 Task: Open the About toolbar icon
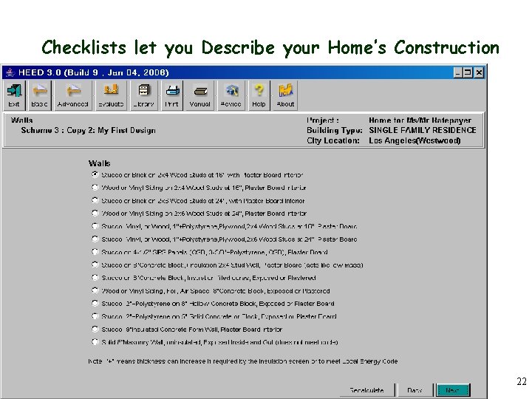tap(285, 95)
